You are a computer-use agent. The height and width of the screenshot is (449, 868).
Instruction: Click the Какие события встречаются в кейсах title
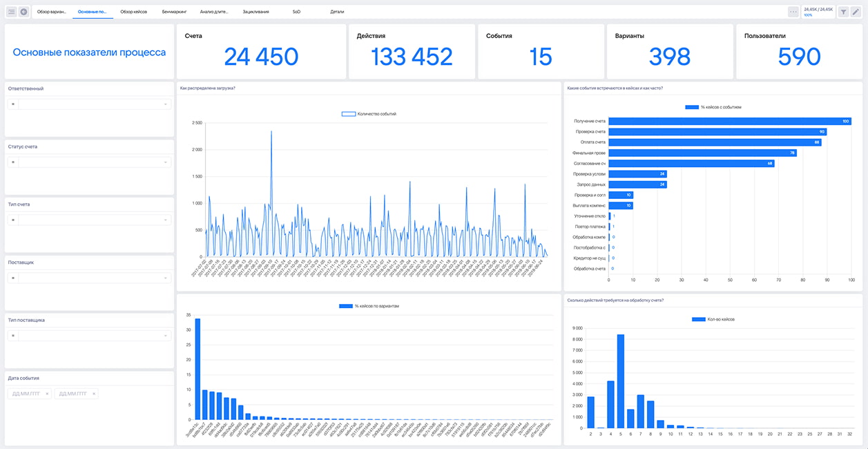(x=615, y=88)
